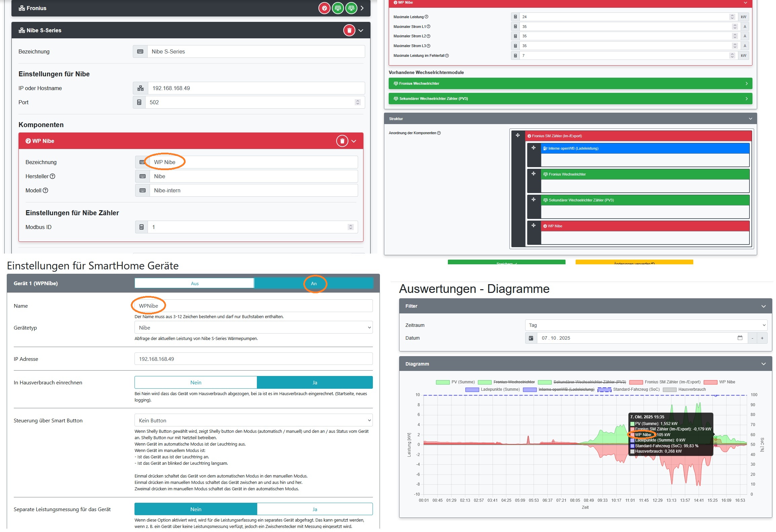
Task: Toggle WP Nibe legend color swatch in diagram
Action: pos(710,382)
